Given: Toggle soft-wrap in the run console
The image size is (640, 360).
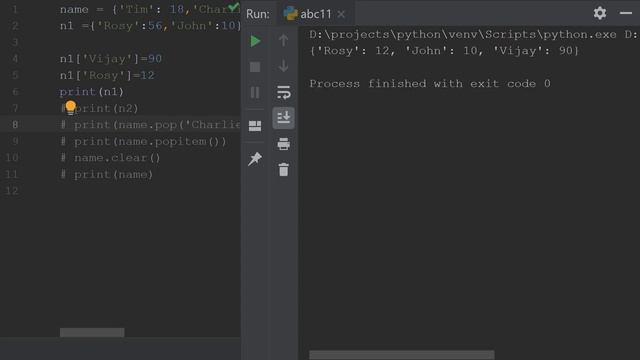Looking at the screenshot, I should (x=283, y=93).
